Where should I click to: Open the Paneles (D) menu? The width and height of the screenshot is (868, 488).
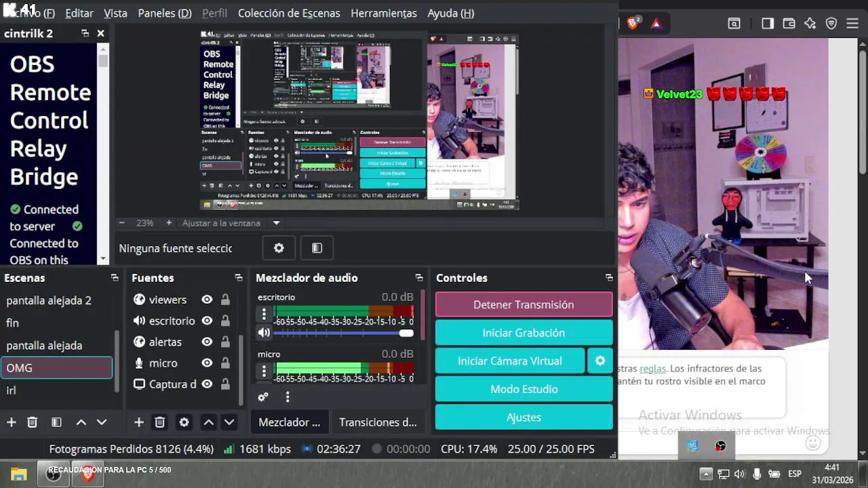(x=165, y=13)
